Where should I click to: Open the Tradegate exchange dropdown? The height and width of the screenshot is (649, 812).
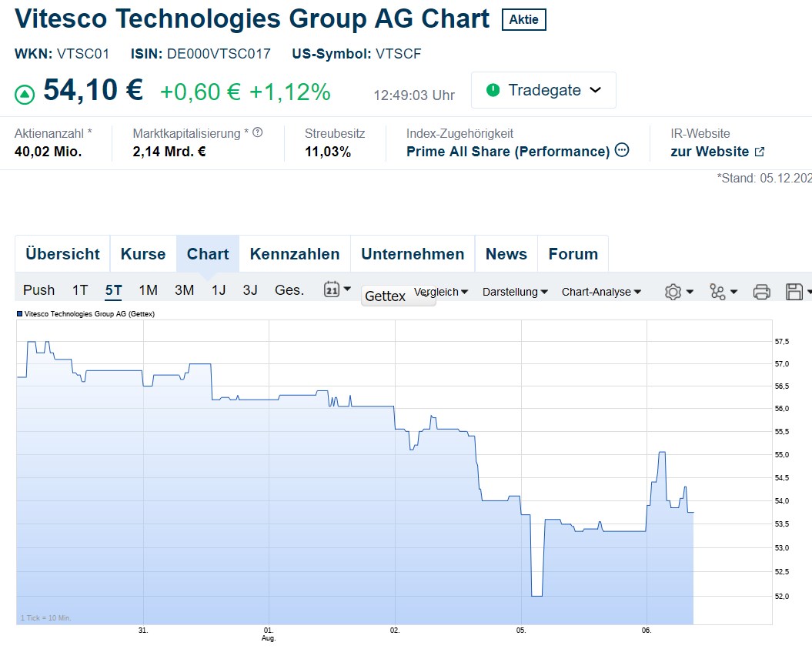tap(543, 90)
